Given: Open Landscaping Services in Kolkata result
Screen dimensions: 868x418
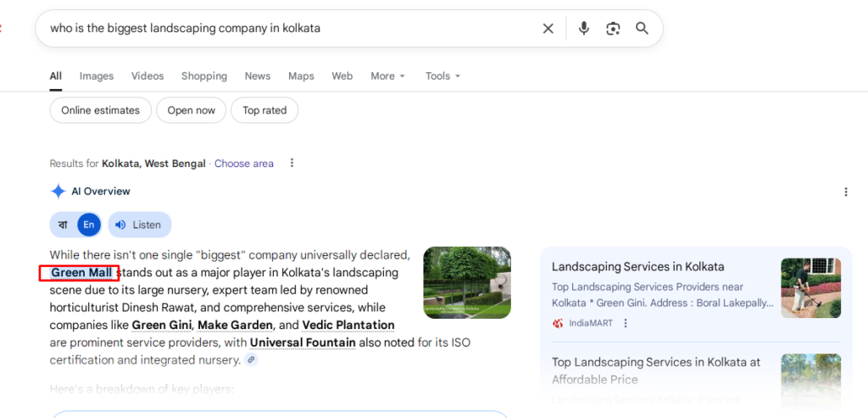Looking at the screenshot, I should click(637, 266).
